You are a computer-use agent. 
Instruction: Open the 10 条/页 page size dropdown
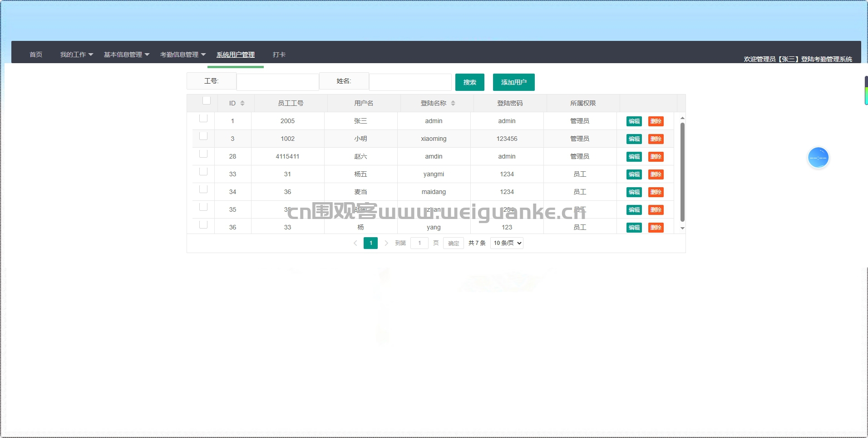(507, 243)
